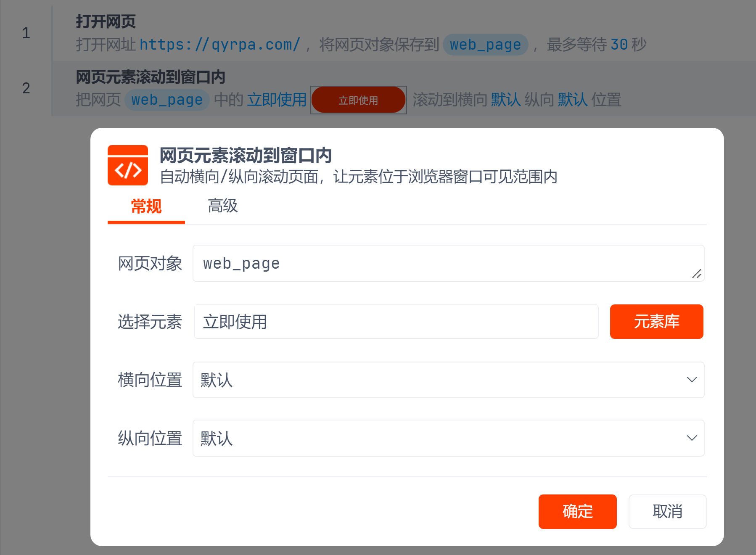
Task: Click the resize handle in 网页对象 field
Action: point(696,274)
